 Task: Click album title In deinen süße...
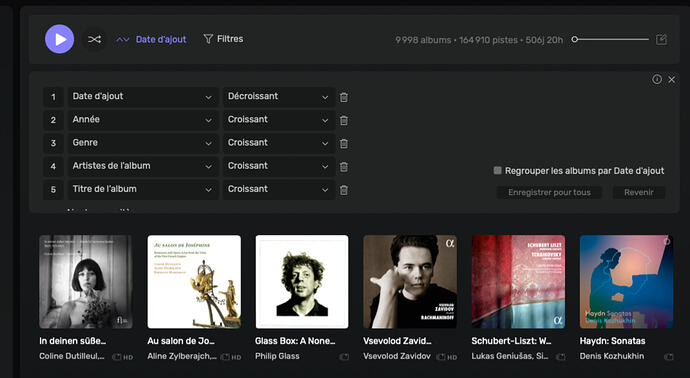[x=73, y=341]
